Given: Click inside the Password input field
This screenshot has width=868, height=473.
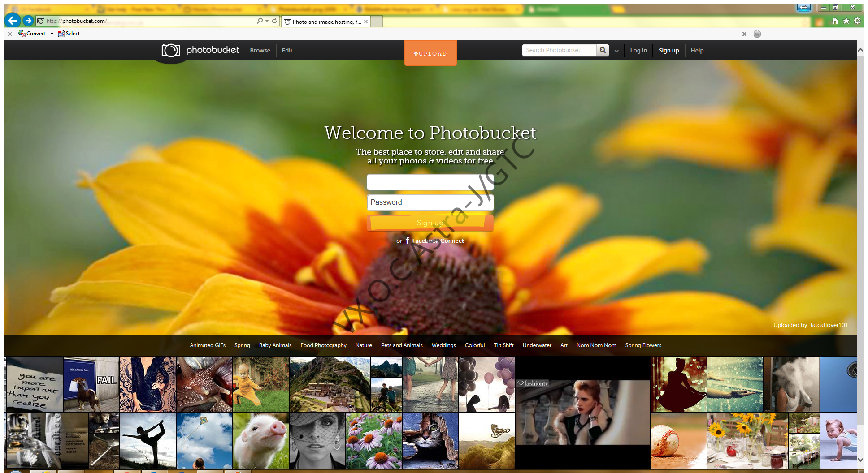Looking at the screenshot, I should click(x=430, y=202).
